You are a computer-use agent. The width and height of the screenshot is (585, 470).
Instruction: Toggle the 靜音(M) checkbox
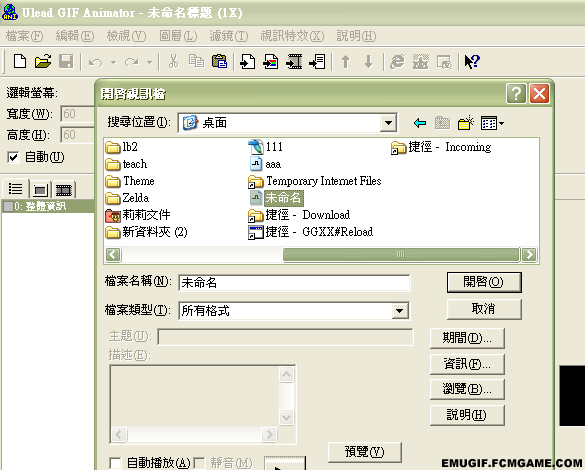[200, 463]
